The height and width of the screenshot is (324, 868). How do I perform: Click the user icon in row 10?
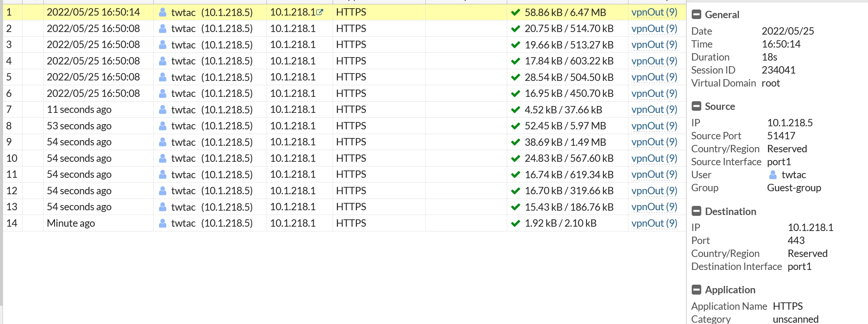(162, 158)
